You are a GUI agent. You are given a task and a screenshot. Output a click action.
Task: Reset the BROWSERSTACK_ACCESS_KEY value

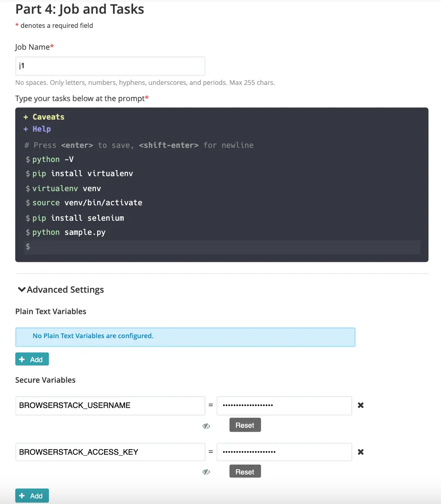coord(245,472)
